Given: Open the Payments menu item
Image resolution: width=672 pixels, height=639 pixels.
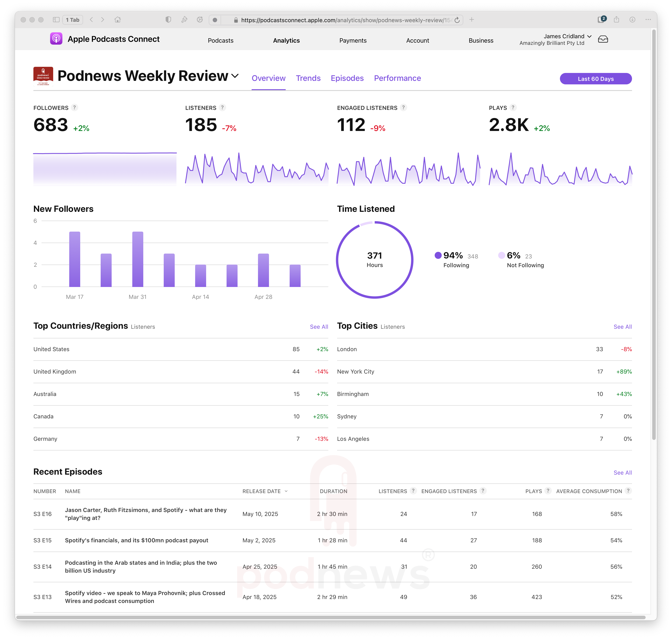Looking at the screenshot, I should click(352, 40).
